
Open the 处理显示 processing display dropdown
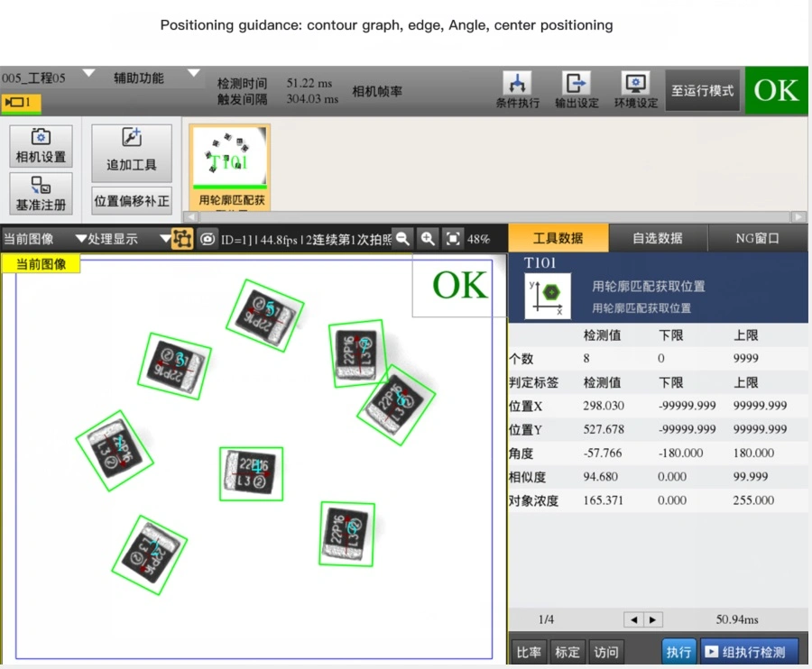[x=165, y=239]
